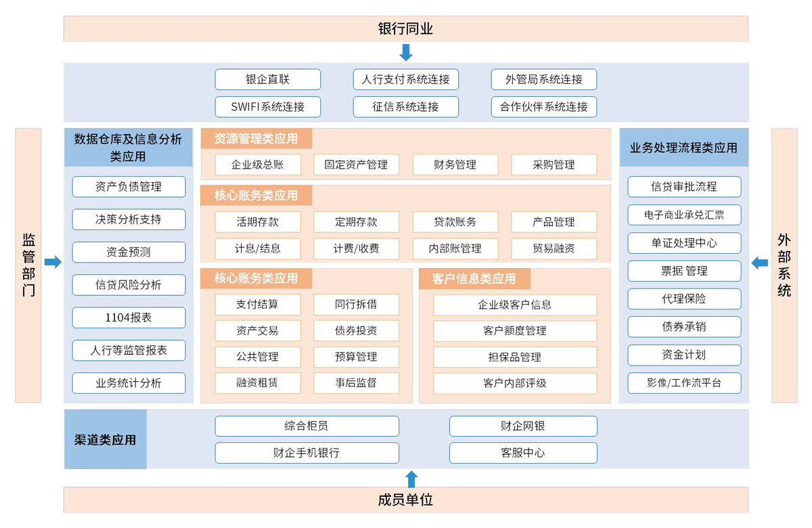
Task: Select the 资源管理类应用 header
Action: point(256,139)
